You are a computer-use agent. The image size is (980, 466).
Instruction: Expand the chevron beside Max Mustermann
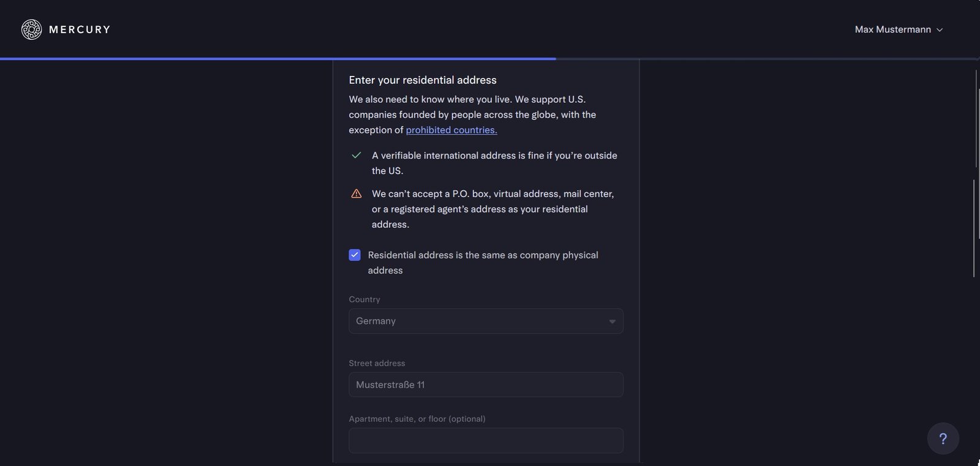[940, 30]
